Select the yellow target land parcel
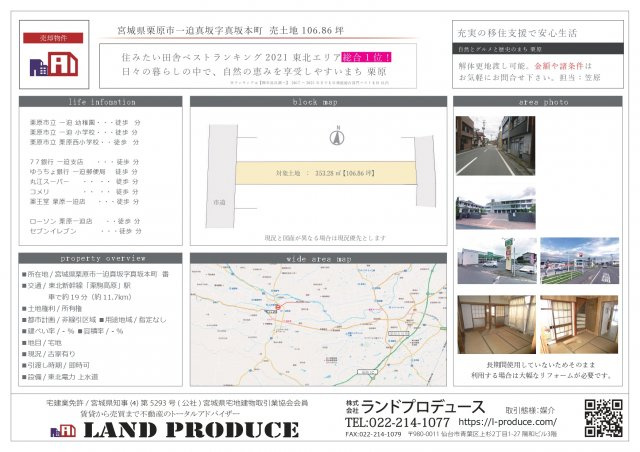Image resolution: width=640 pixels, height=452 pixels. coord(318,172)
